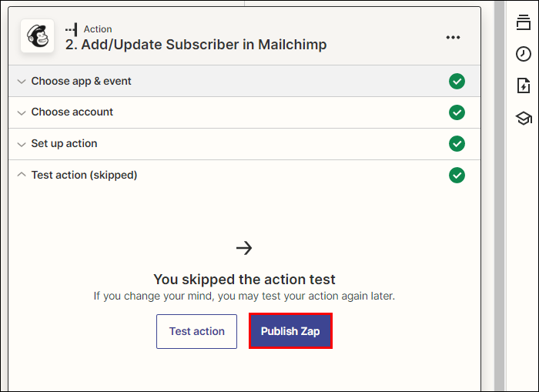The width and height of the screenshot is (539, 392).
Task: Open the three-dot step options menu
Action: (453, 37)
